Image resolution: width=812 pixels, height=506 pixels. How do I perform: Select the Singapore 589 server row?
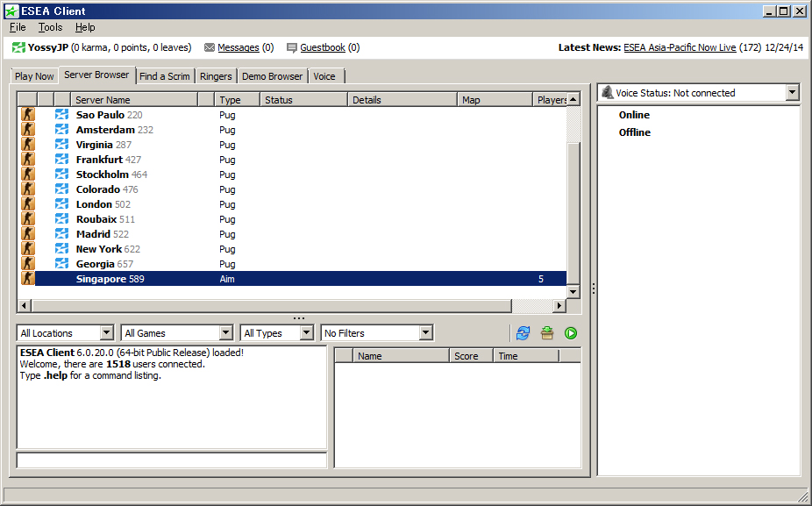293,279
